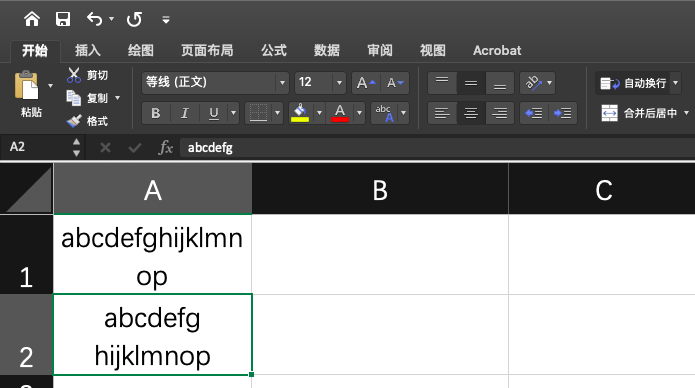The image size is (695, 388).
Task: Click the 粘贴 paste clipboard icon
Action: coord(27,85)
